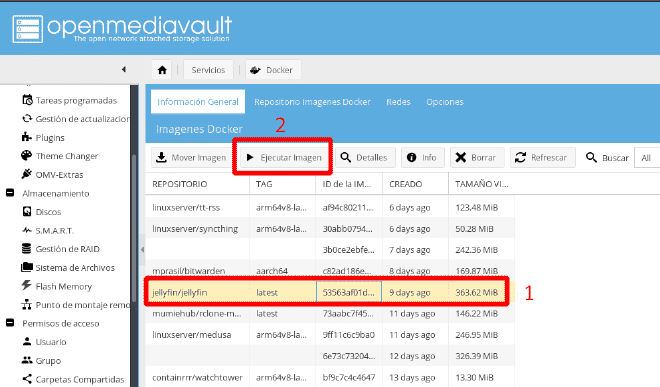Screen dimensions: 660x387
Task: Click the sidebar splitter collapse handle
Action: click(x=142, y=249)
